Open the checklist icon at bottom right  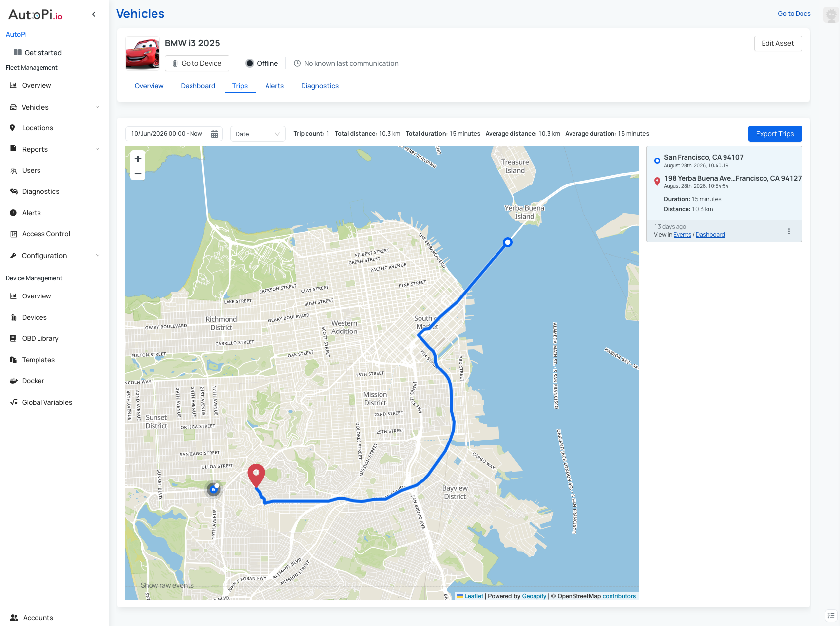(831, 616)
